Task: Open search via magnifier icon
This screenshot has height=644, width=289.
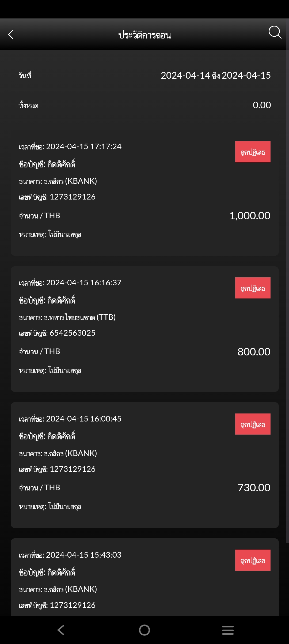Action: point(275,33)
